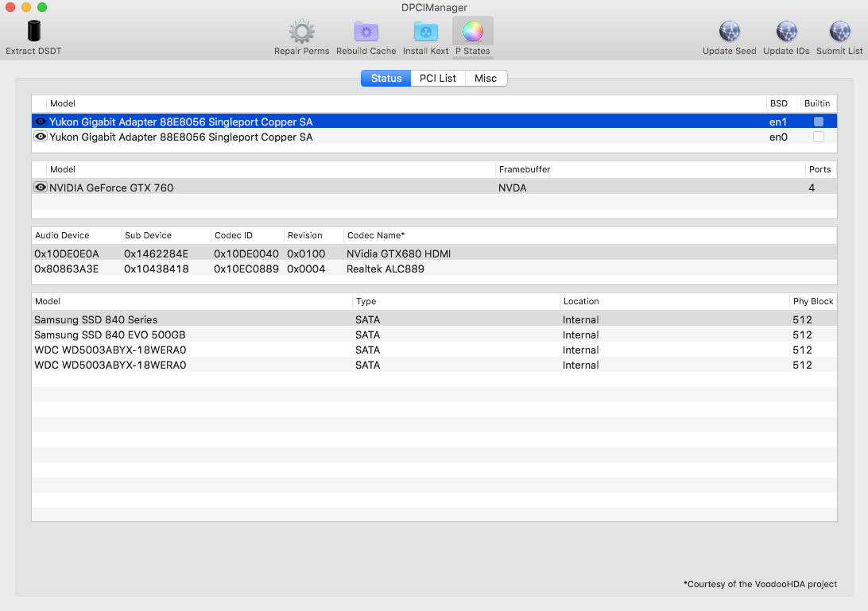Click the Realtek ALC889 codec name
The height and width of the screenshot is (611, 868).
(x=385, y=269)
